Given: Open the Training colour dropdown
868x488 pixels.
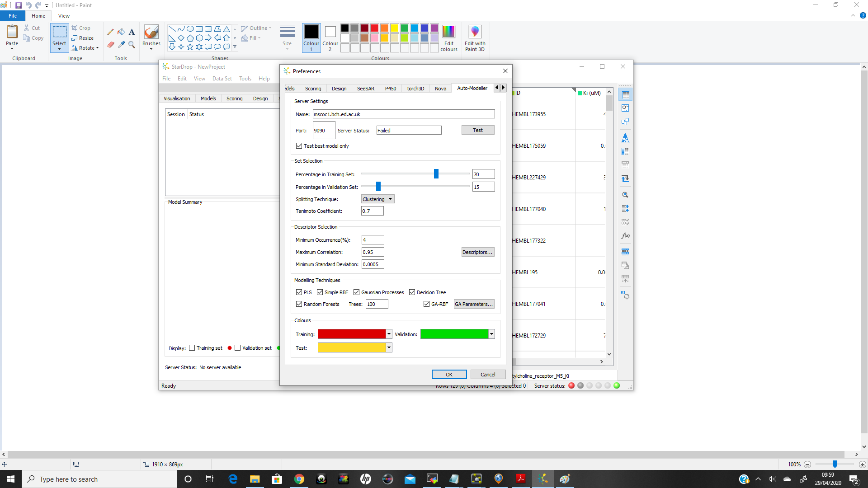Looking at the screenshot, I should point(389,334).
